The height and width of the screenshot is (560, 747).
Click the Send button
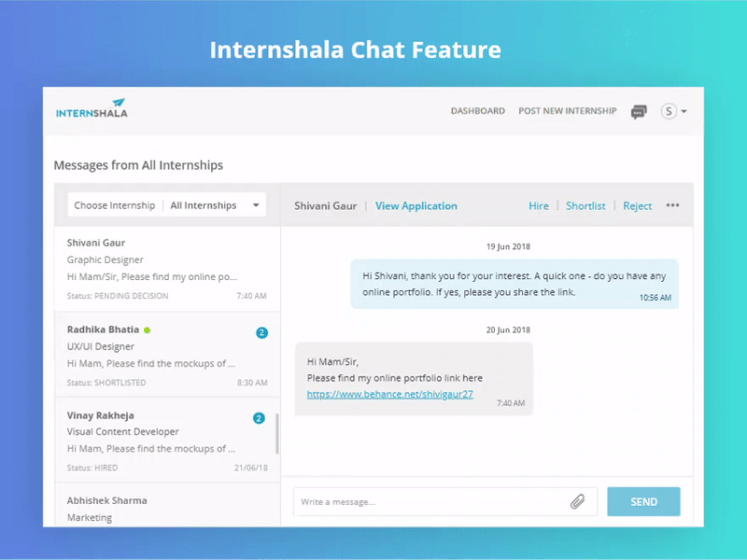click(643, 501)
